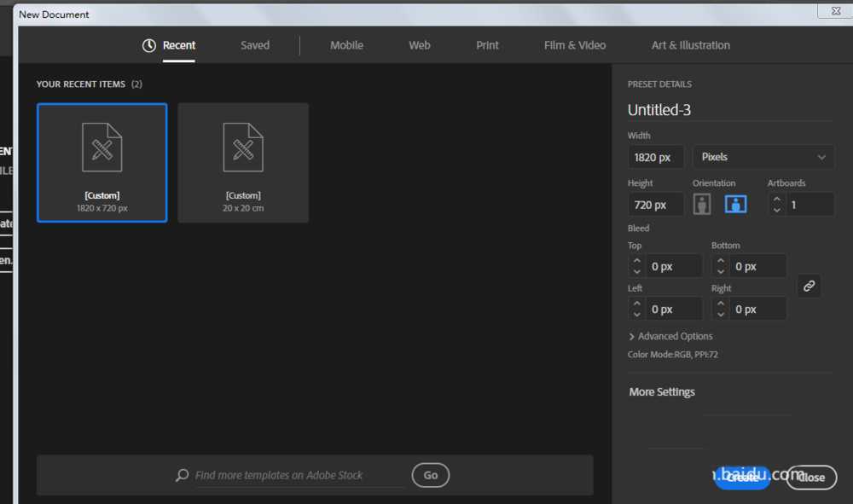Click the Go button
Viewport: 853px width, 504px height.
pyautogui.click(x=430, y=475)
